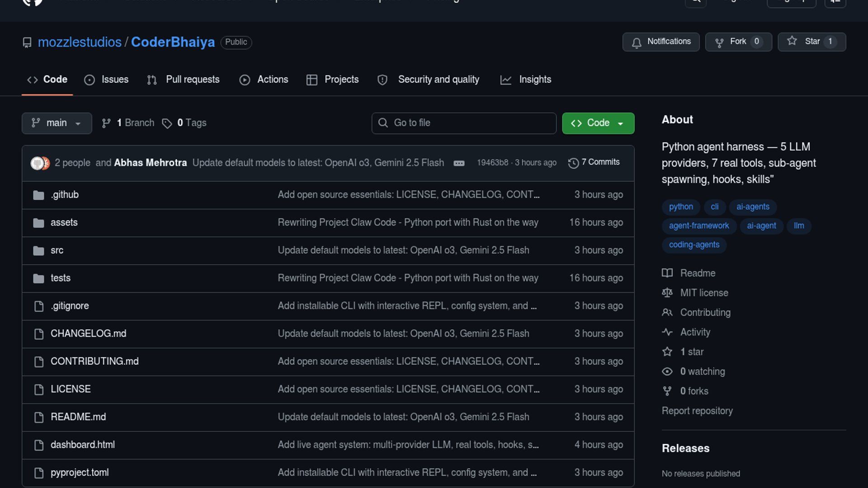Click the MIT license link
The height and width of the screenshot is (488, 868).
(x=704, y=293)
